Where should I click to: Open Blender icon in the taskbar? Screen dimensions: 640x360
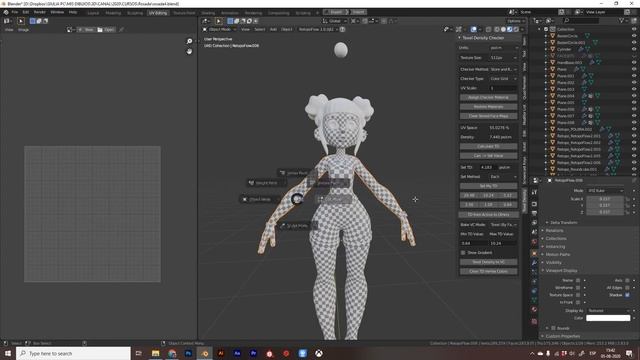click(204, 353)
